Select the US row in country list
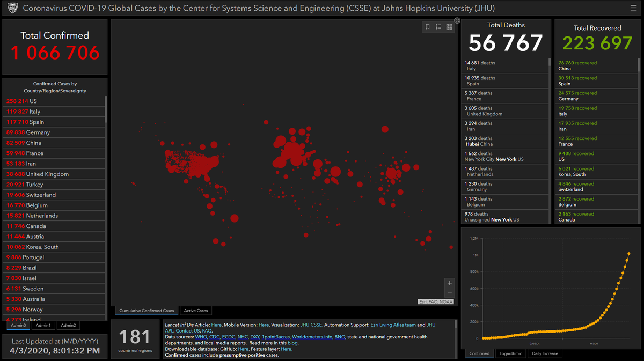644x361 pixels. pos(54,101)
